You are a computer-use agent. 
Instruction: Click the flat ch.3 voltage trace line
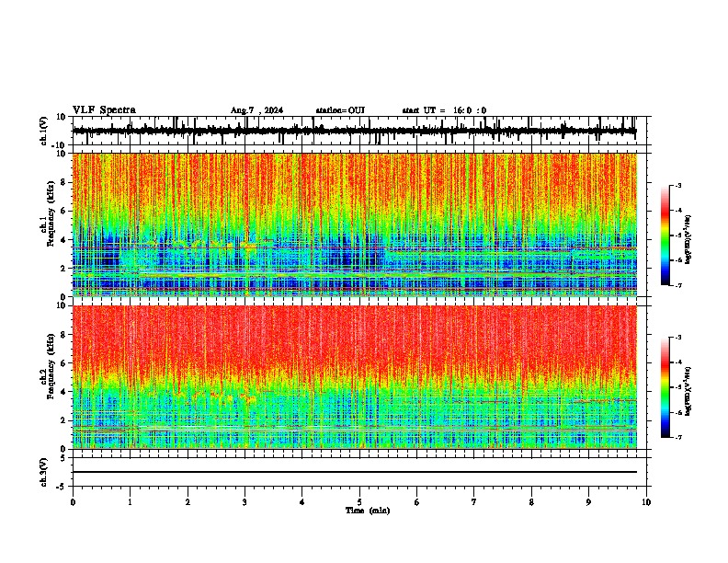click(354, 472)
